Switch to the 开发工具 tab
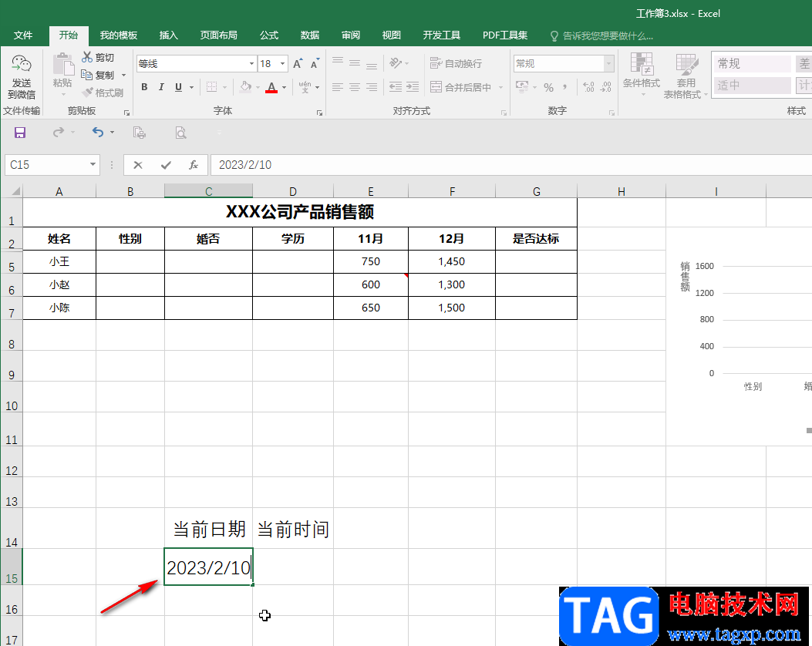This screenshot has height=646, width=812. point(441,35)
